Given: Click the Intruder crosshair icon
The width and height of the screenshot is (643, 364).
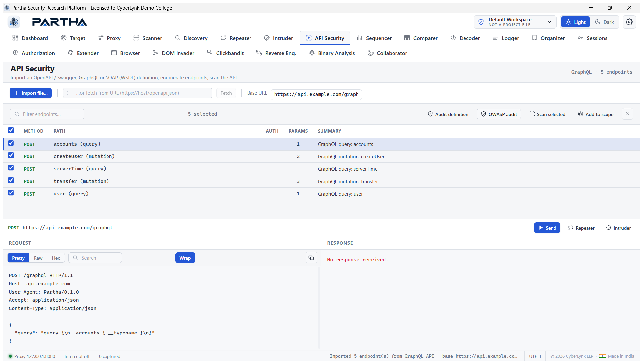Looking at the screenshot, I should click(267, 38).
